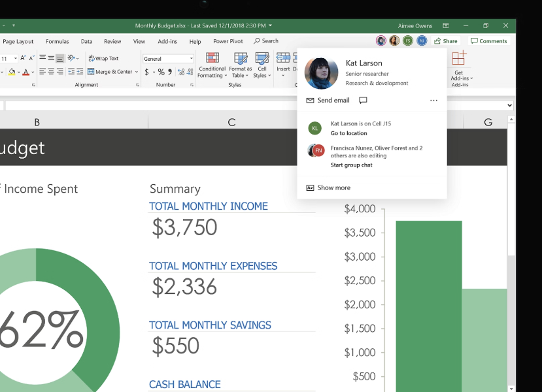
Task: Click Start group chat link
Action: (351, 165)
